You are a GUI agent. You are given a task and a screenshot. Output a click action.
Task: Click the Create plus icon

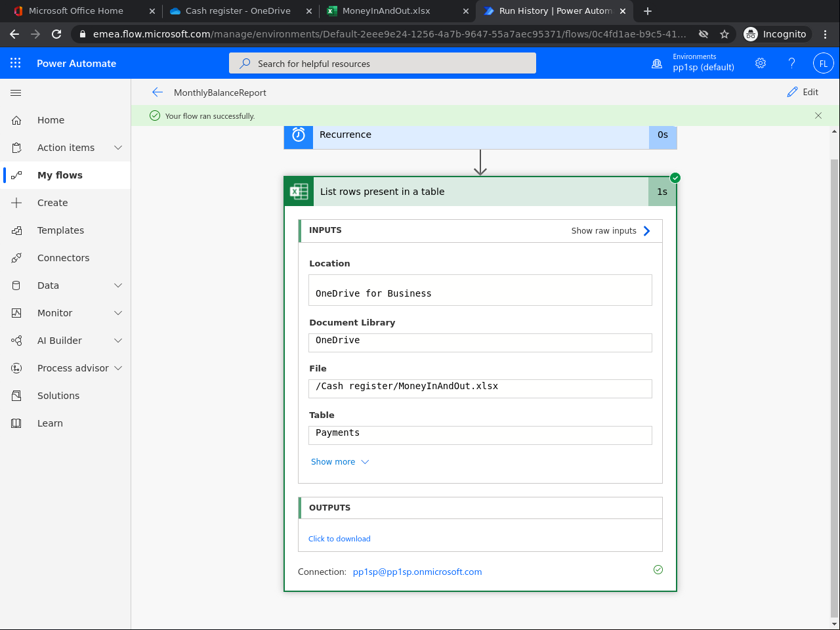[x=16, y=203]
